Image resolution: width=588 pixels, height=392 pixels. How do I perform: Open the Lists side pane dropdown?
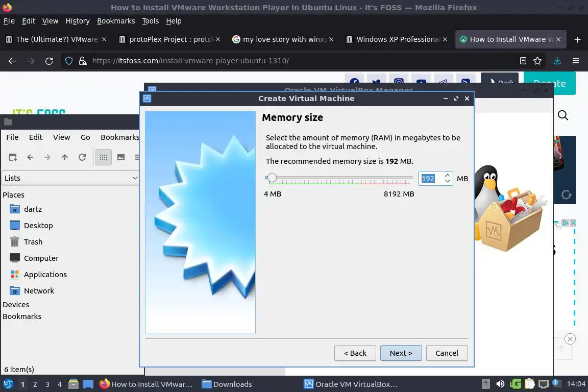70,178
